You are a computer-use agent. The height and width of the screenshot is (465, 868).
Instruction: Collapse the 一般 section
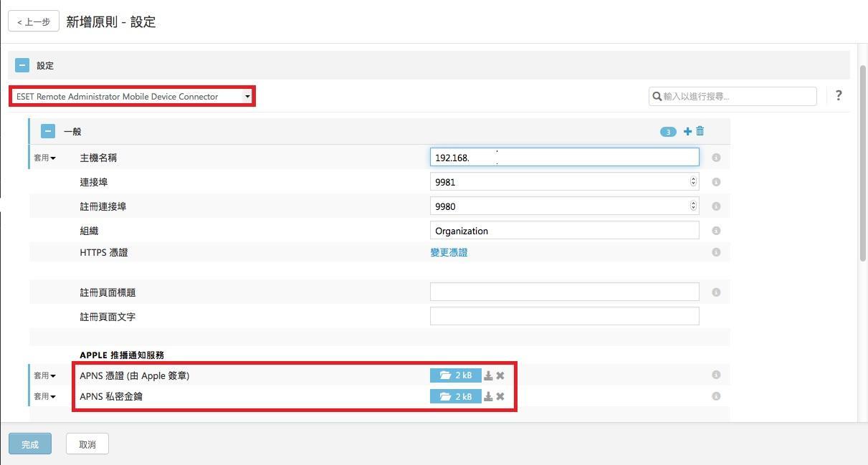pos(48,131)
